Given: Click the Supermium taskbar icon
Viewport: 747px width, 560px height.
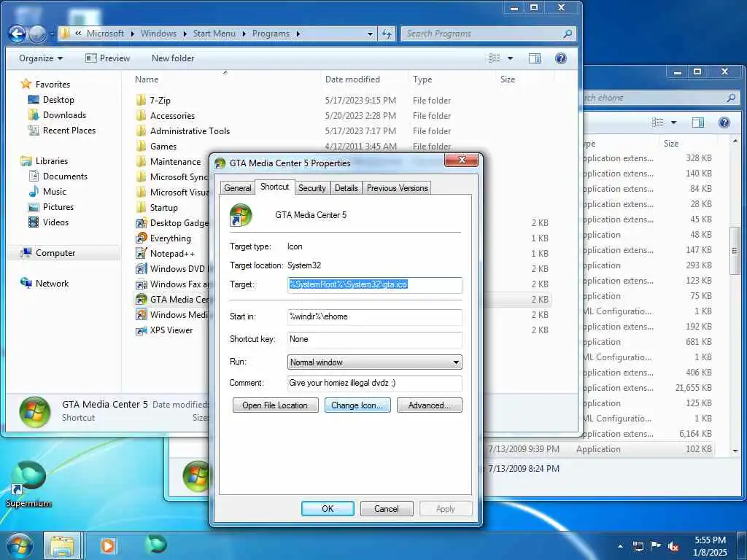Looking at the screenshot, I should pos(156,545).
